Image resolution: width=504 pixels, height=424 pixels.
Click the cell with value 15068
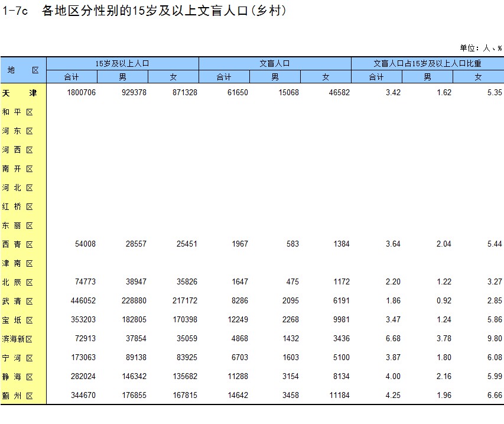tap(289, 93)
